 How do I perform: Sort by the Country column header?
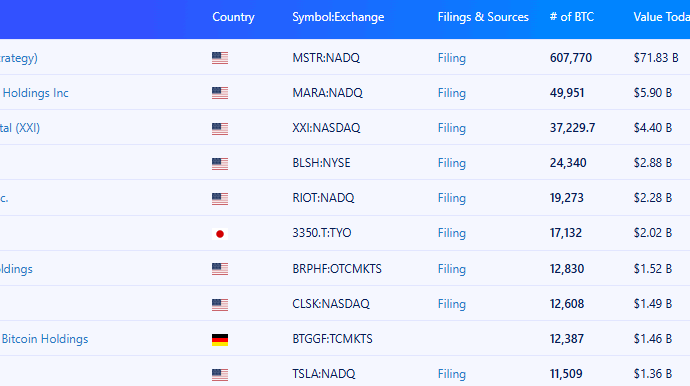pyautogui.click(x=233, y=17)
